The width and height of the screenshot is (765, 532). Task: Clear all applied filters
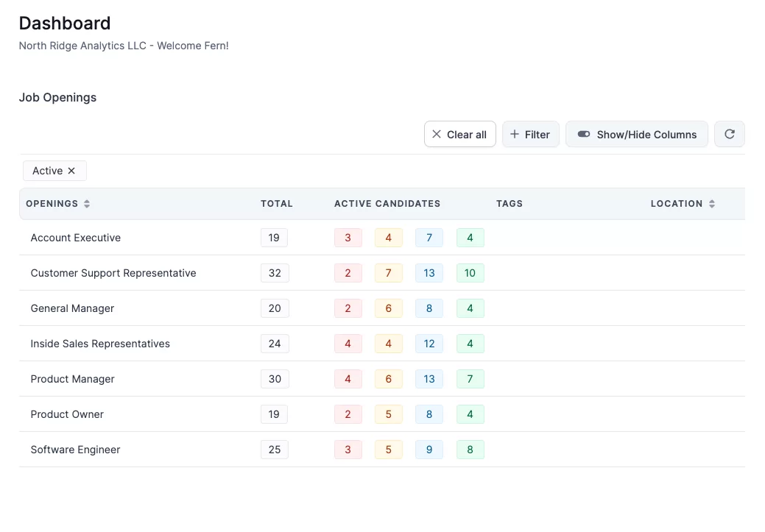[460, 134]
